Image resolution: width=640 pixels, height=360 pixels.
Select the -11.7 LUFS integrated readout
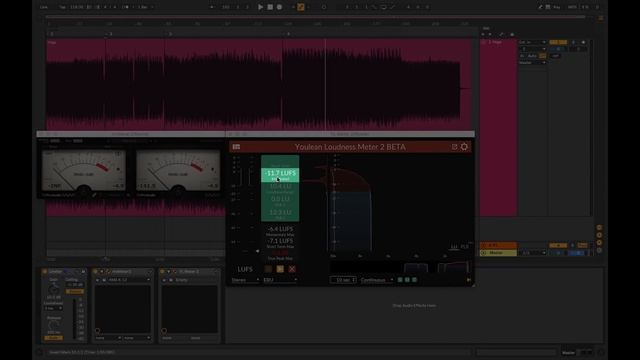pyautogui.click(x=280, y=175)
